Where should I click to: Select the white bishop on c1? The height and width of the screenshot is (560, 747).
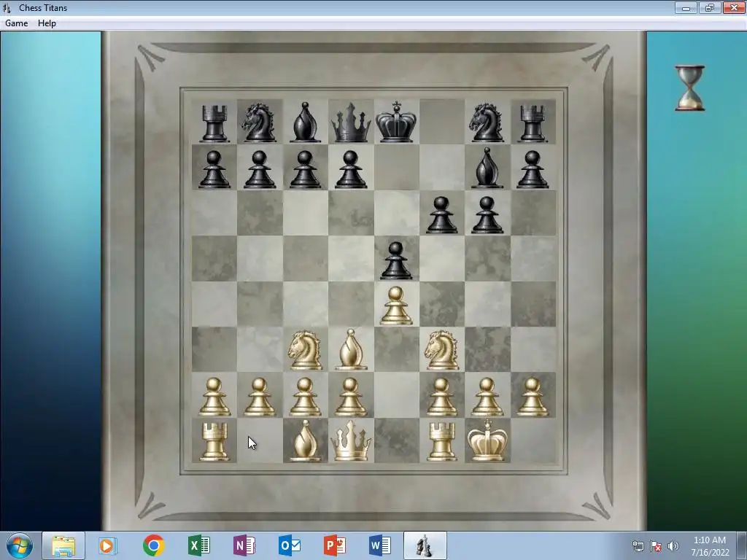click(x=305, y=441)
